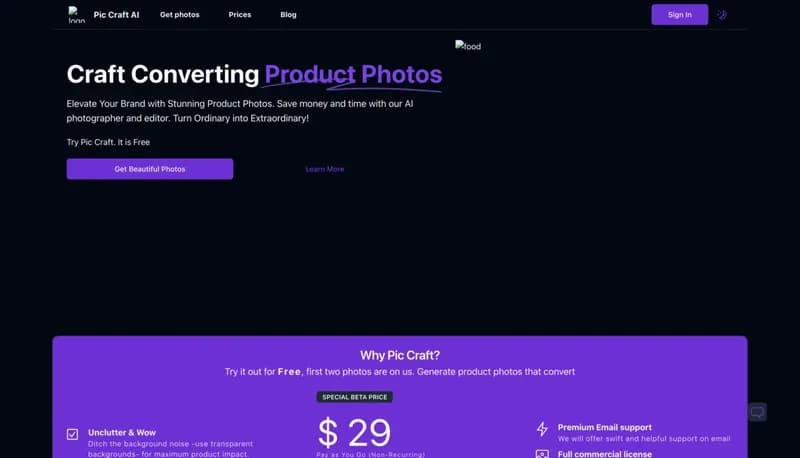Click the Pic Craft logo image
The height and width of the screenshot is (458, 800).
pyautogui.click(x=77, y=15)
